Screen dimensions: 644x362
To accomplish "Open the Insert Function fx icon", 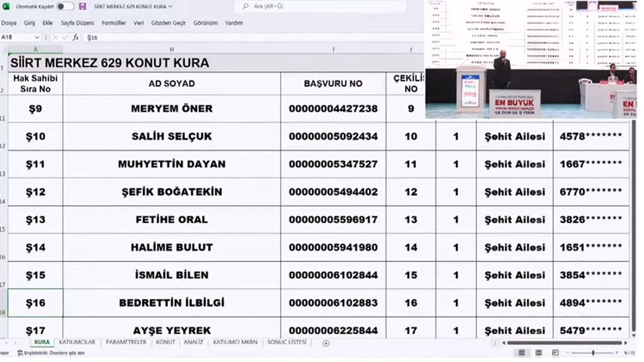I will point(75,37).
